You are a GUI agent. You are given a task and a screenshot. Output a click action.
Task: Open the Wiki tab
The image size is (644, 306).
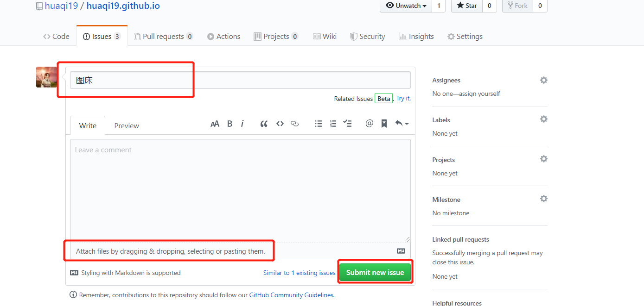[325, 37]
